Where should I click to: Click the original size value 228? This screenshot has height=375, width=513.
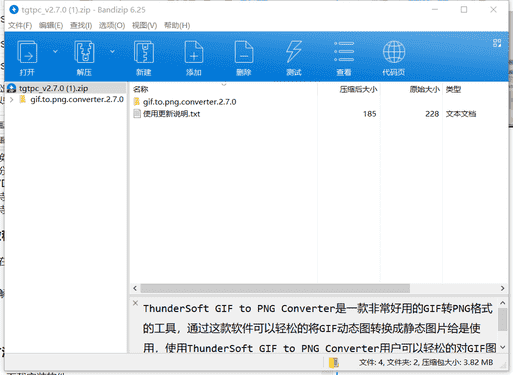click(x=432, y=114)
